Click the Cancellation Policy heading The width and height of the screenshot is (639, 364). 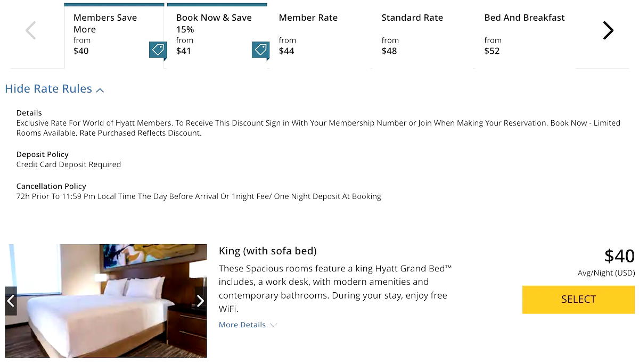51,186
